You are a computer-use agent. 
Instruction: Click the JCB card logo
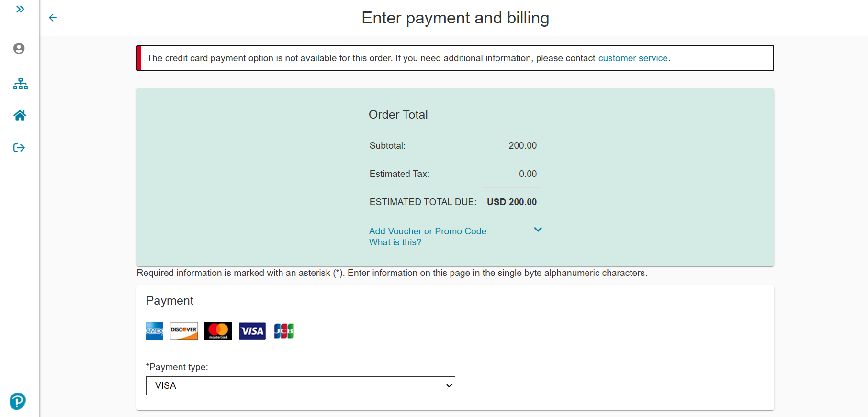point(283,330)
